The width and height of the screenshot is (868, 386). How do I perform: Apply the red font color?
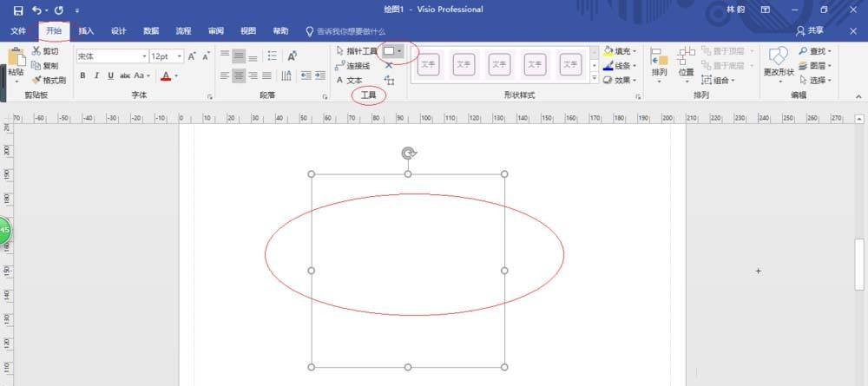click(166, 75)
